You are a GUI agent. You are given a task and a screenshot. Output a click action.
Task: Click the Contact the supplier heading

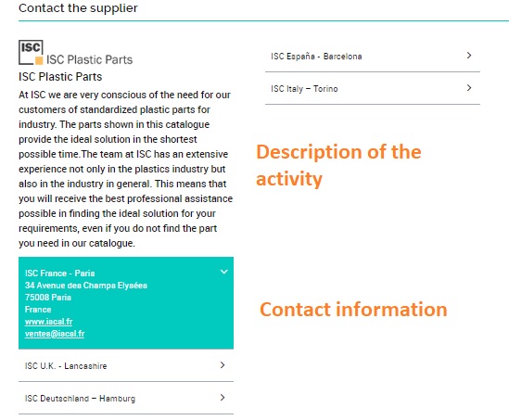[x=78, y=7]
